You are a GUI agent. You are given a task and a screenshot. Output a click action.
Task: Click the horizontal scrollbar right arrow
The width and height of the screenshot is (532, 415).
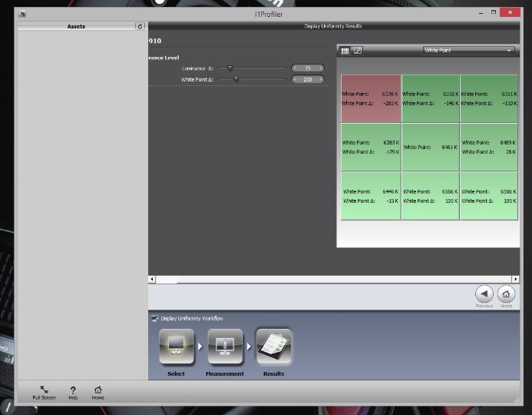(x=516, y=279)
